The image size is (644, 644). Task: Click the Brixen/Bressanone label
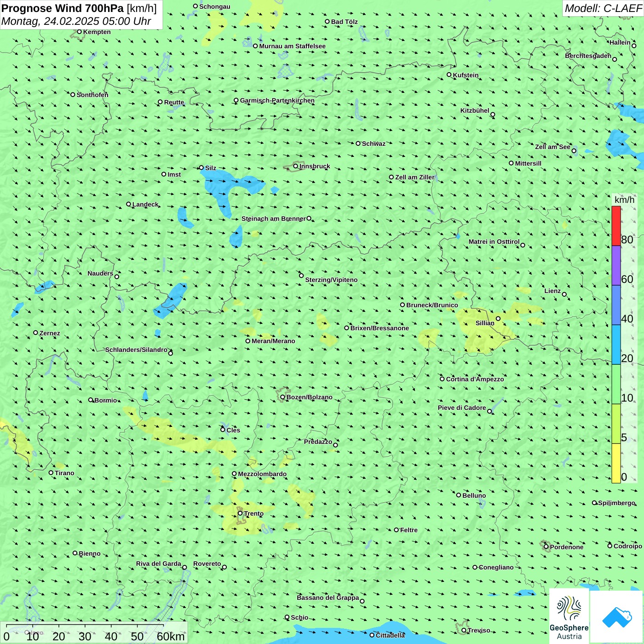(379, 328)
